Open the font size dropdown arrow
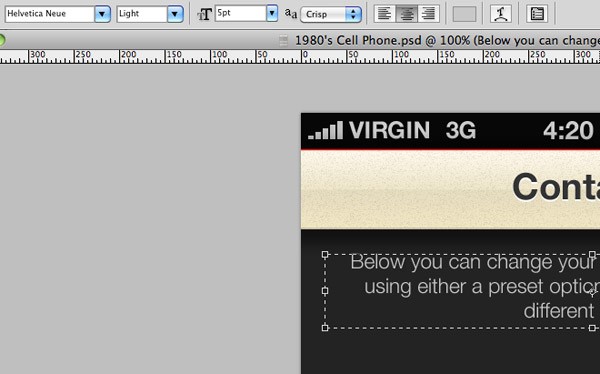Screen dimensions: 600x374 click(272, 13)
